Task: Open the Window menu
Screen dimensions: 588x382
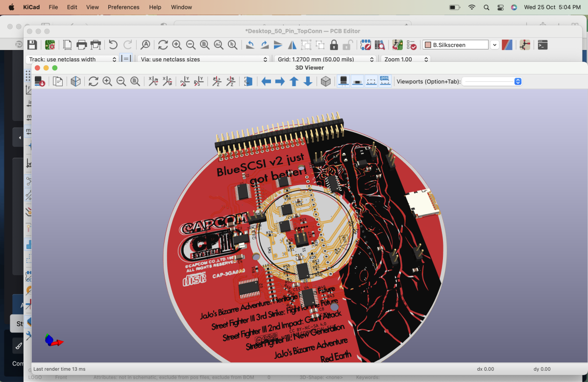Action: point(181,7)
